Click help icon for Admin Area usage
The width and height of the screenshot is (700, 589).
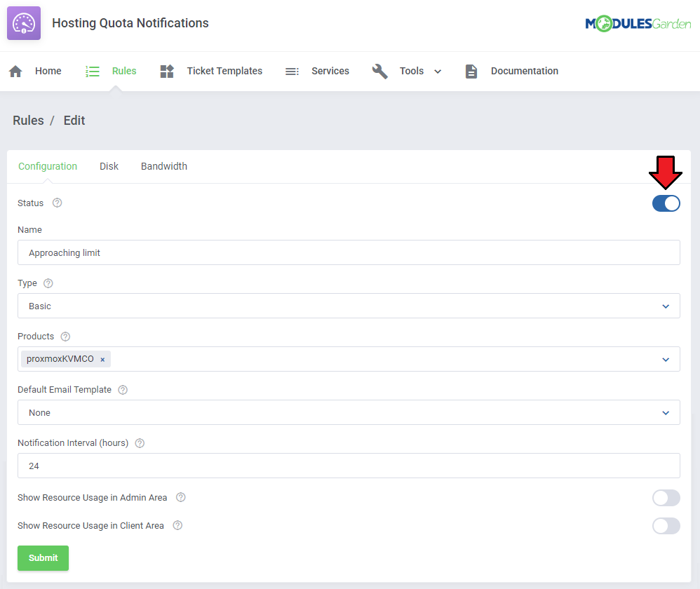(x=181, y=498)
